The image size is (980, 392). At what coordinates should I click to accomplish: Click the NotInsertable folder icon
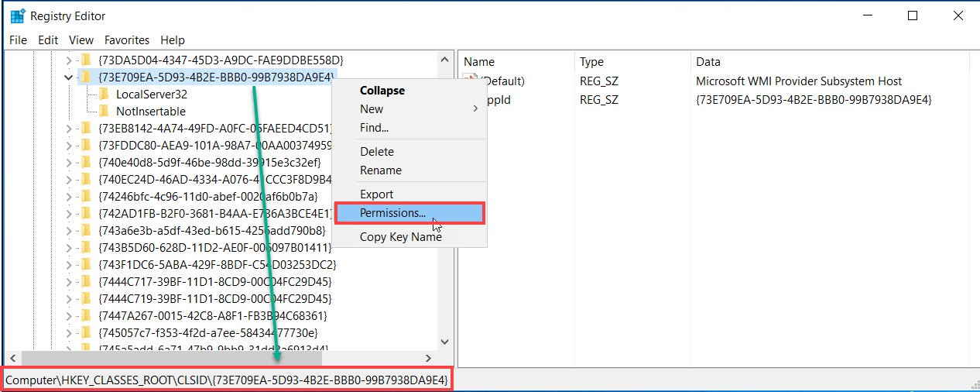point(103,111)
